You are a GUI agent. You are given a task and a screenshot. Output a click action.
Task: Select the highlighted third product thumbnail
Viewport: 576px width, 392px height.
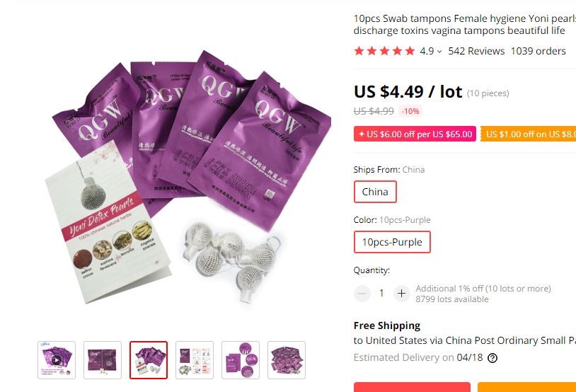pos(149,360)
